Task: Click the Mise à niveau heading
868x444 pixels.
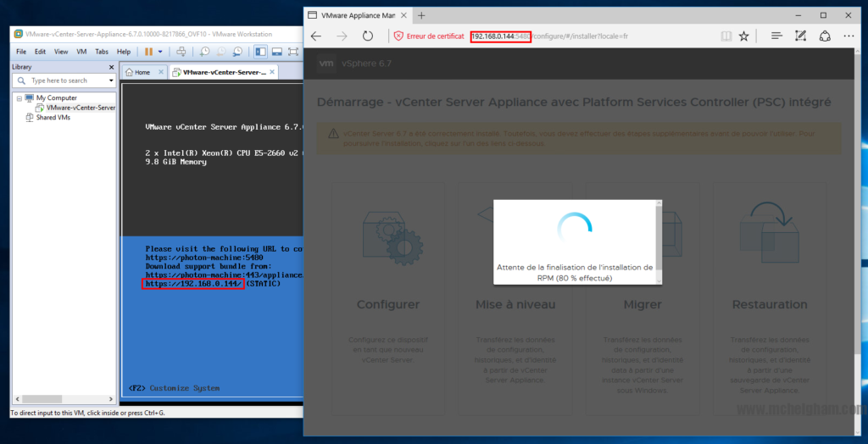Action: click(515, 304)
